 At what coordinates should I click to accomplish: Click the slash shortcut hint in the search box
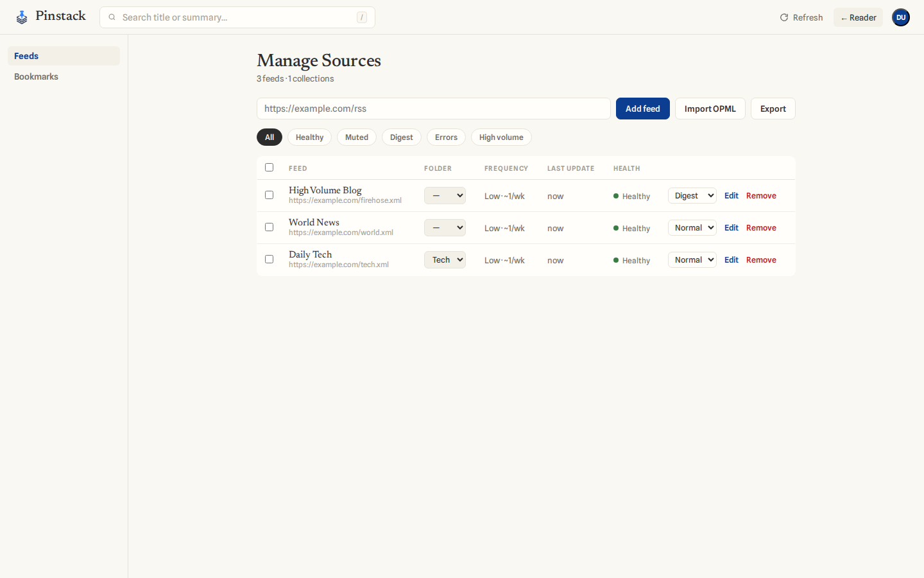(x=362, y=17)
